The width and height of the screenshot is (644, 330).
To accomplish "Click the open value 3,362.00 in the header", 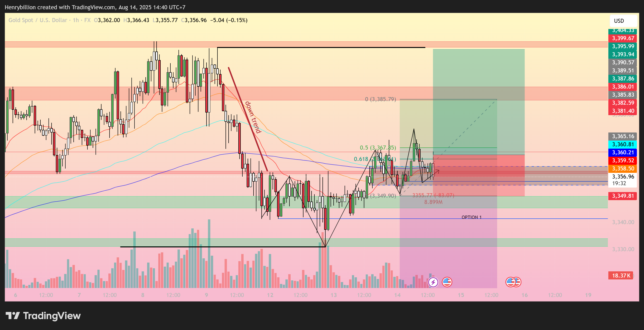I will pyautogui.click(x=109, y=20).
